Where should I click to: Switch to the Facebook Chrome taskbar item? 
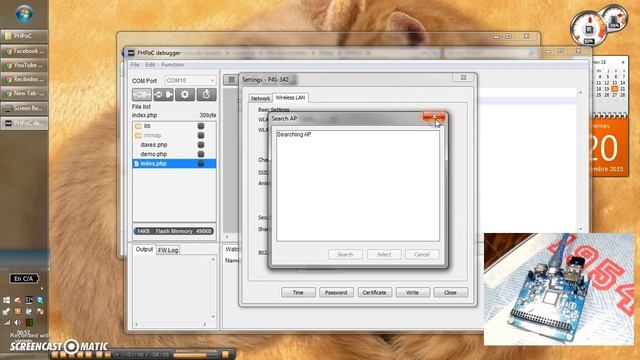click(24, 51)
